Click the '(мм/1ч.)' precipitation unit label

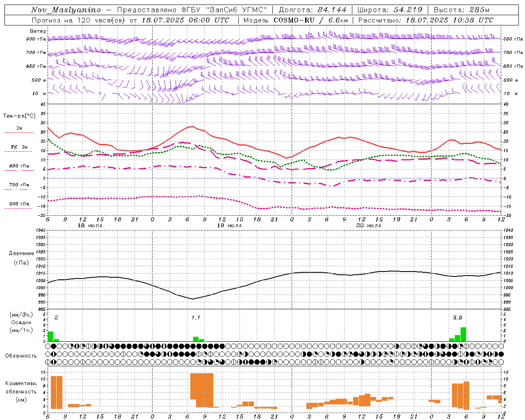point(21,330)
